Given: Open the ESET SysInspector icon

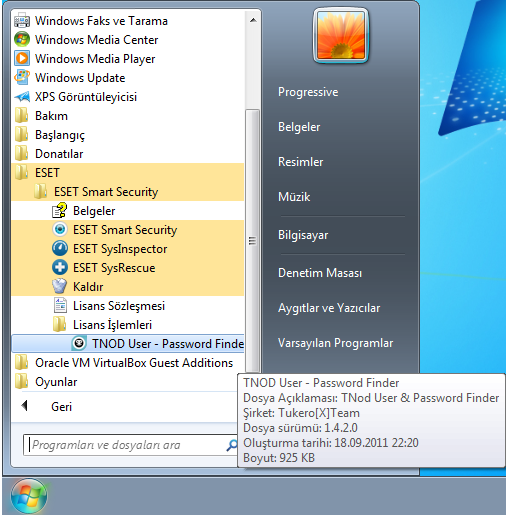Looking at the screenshot, I should [60, 249].
